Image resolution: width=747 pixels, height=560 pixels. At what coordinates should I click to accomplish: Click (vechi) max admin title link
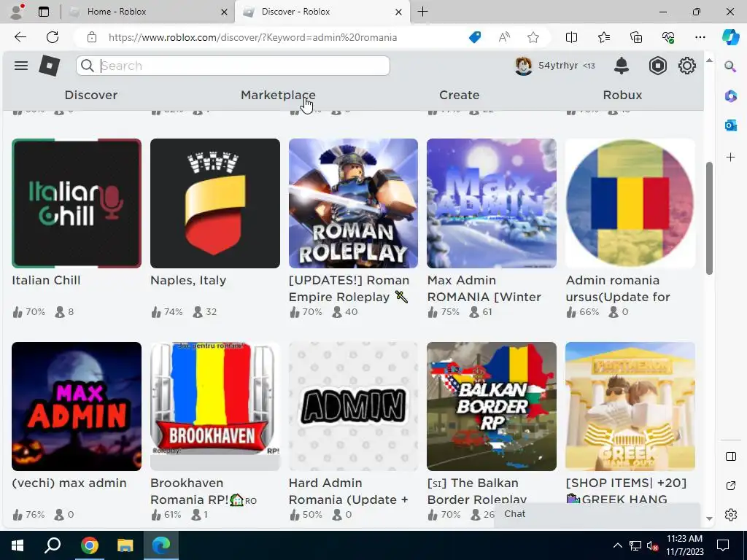(69, 483)
